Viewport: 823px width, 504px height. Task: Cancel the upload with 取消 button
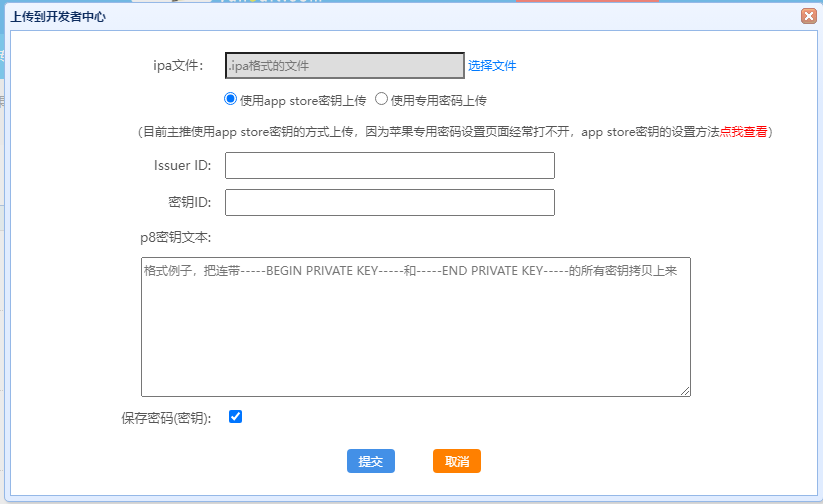pos(457,461)
